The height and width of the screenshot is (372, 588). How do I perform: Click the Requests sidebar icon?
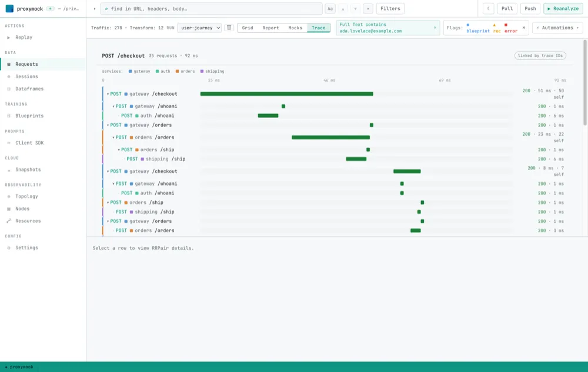pos(9,65)
